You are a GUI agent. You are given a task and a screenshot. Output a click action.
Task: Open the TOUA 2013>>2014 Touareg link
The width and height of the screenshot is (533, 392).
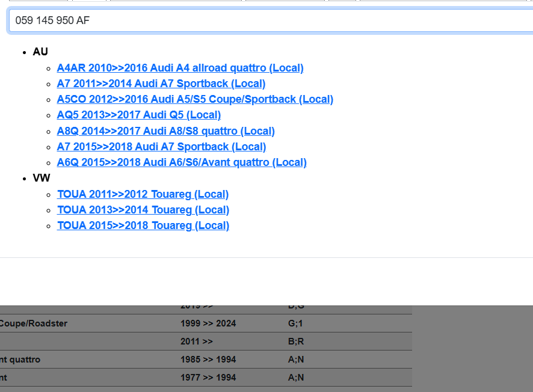(x=143, y=210)
